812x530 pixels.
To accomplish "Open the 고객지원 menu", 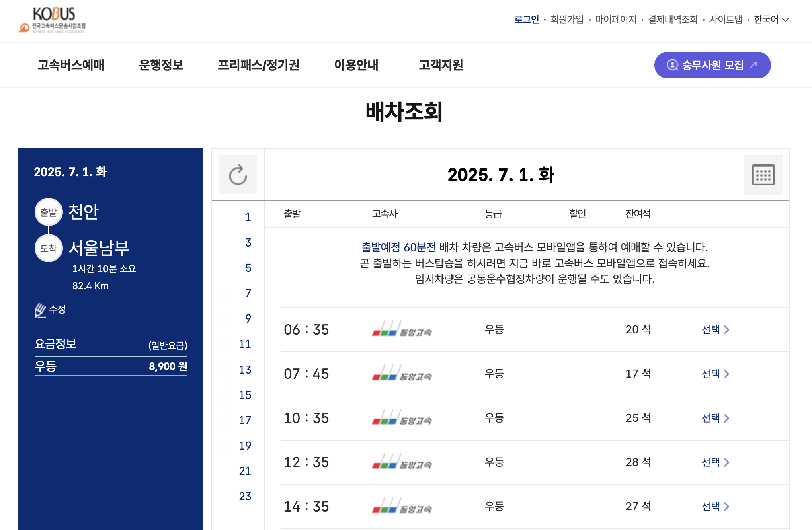I will click(x=441, y=65).
